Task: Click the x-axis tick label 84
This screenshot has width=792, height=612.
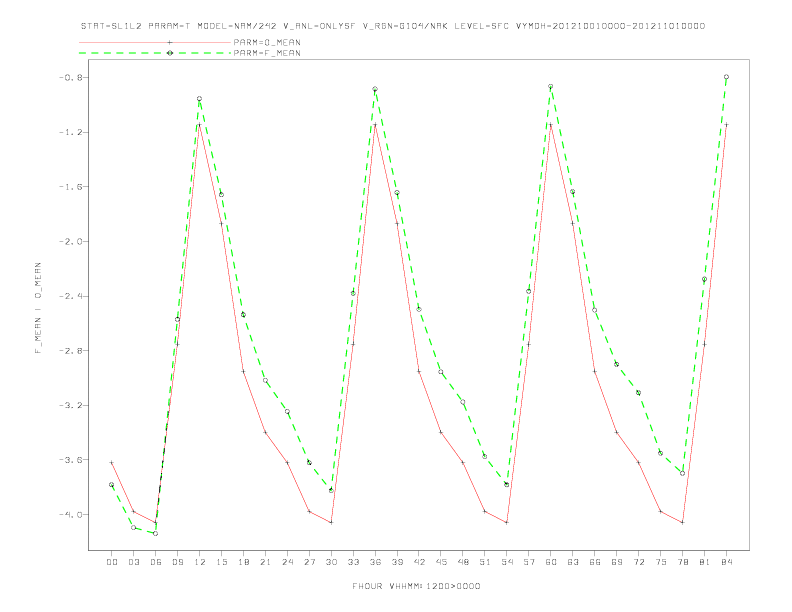Action: pyautogui.click(x=726, y=562)
